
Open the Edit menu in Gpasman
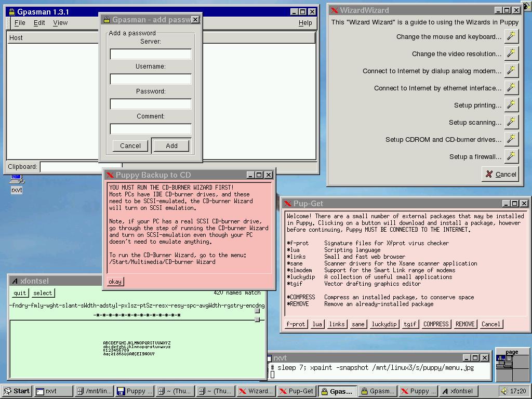pyautogui.click(x=39, y=23)
